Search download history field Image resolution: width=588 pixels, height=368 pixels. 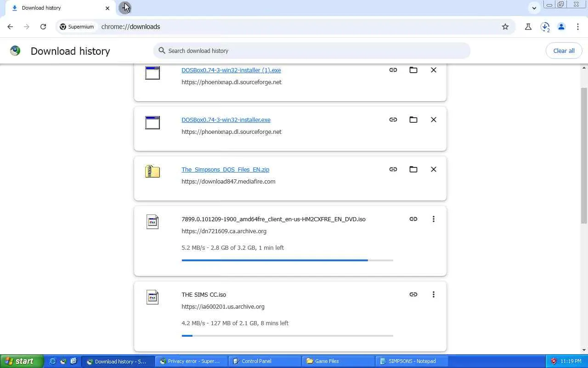click(312, 51)
